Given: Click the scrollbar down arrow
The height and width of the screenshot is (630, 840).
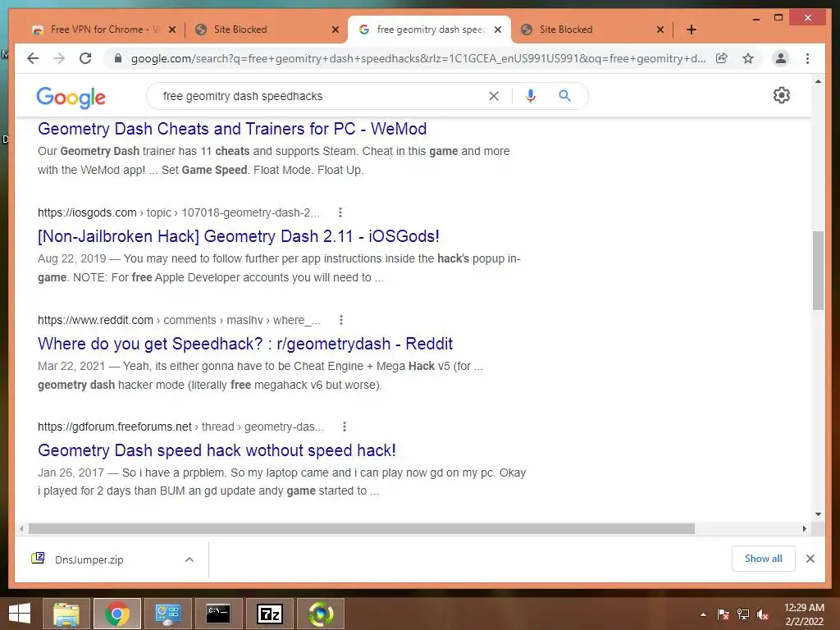Looking at the screenshot, I should 818,514.
